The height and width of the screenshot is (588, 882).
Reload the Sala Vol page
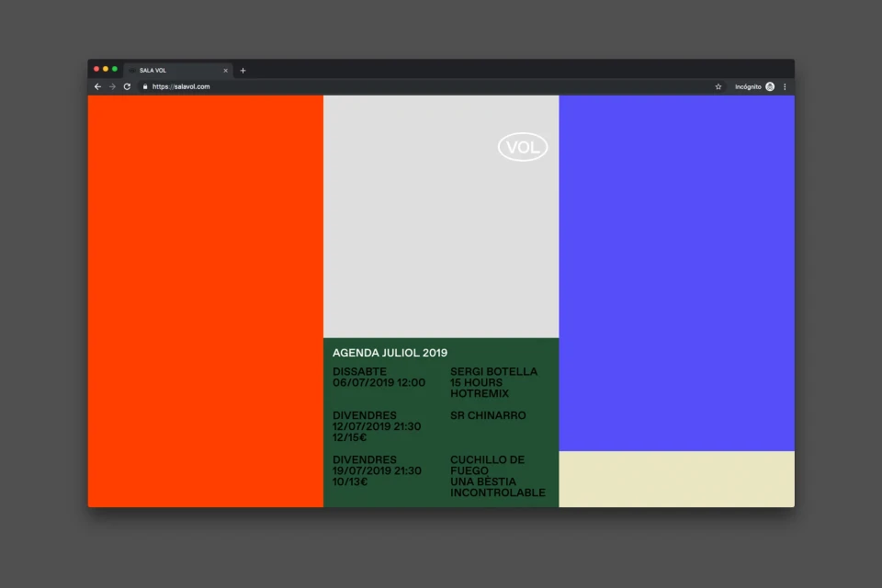tap(126, 86)
